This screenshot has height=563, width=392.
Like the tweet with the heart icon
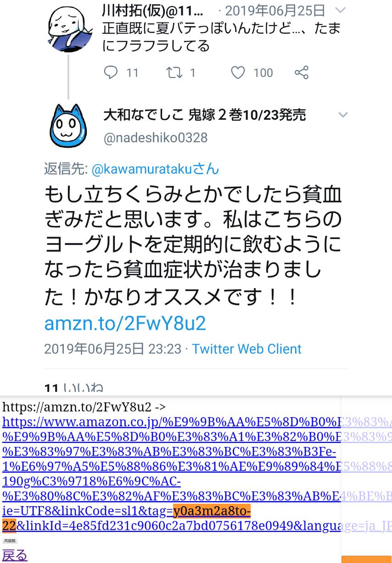coord(237,72)
